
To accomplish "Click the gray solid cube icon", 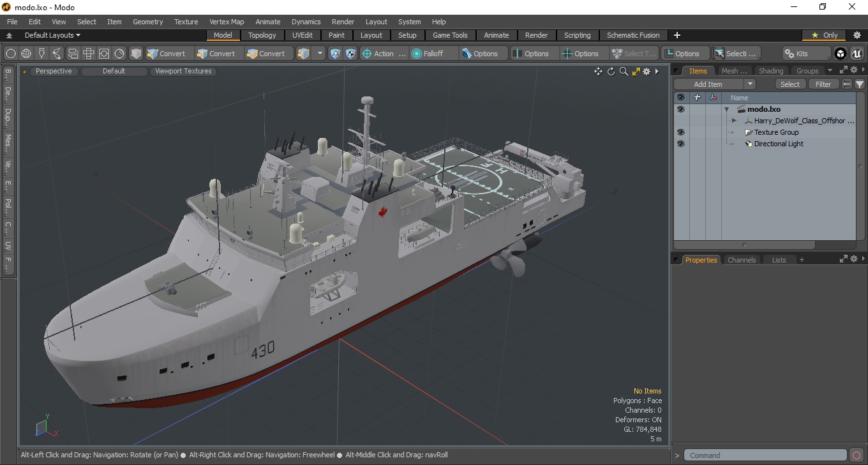I will click(x=136, y=54).
